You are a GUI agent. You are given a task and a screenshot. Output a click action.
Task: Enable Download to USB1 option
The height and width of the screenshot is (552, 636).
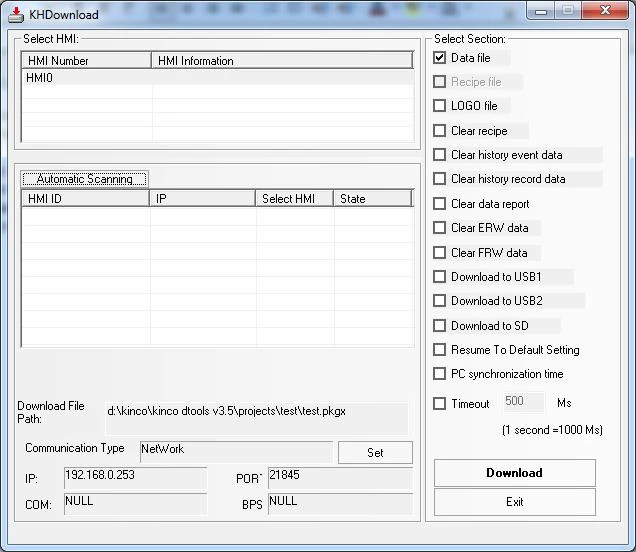click(440, 277)
